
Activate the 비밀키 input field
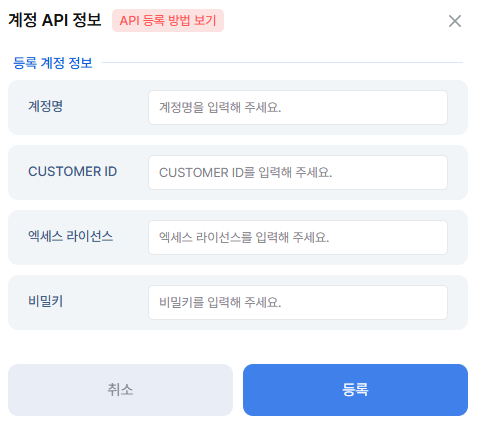point(298,302)
